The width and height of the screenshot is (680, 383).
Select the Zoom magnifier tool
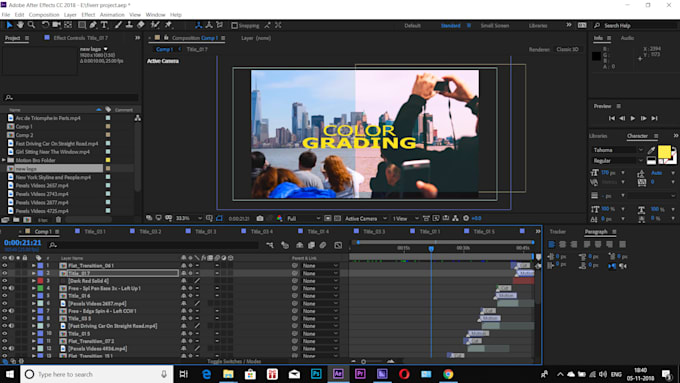tap(31, 25)
